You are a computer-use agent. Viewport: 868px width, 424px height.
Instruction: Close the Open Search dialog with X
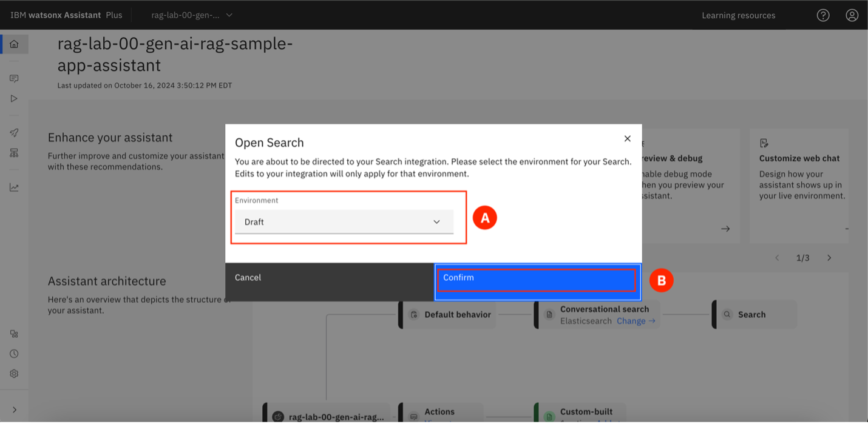click(628, 139)
